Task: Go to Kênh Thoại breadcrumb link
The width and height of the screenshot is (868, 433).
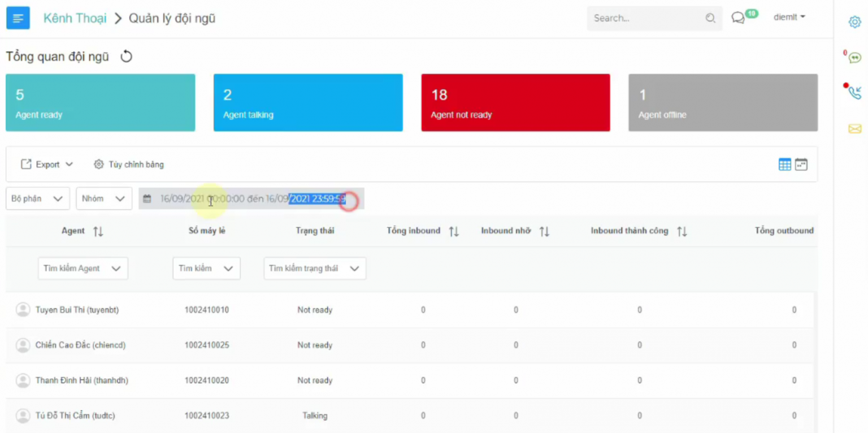Action: click(75, 19)
